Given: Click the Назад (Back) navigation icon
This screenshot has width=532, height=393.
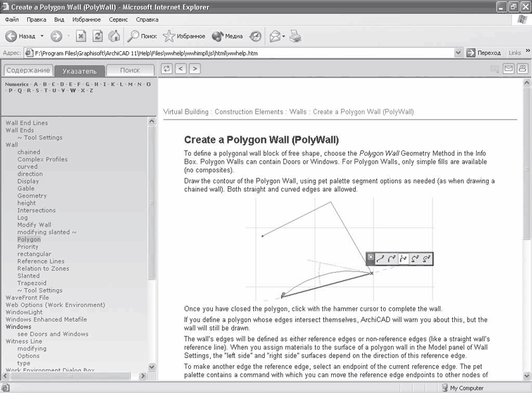Looking at the screenshot, I should click(16, 35).
